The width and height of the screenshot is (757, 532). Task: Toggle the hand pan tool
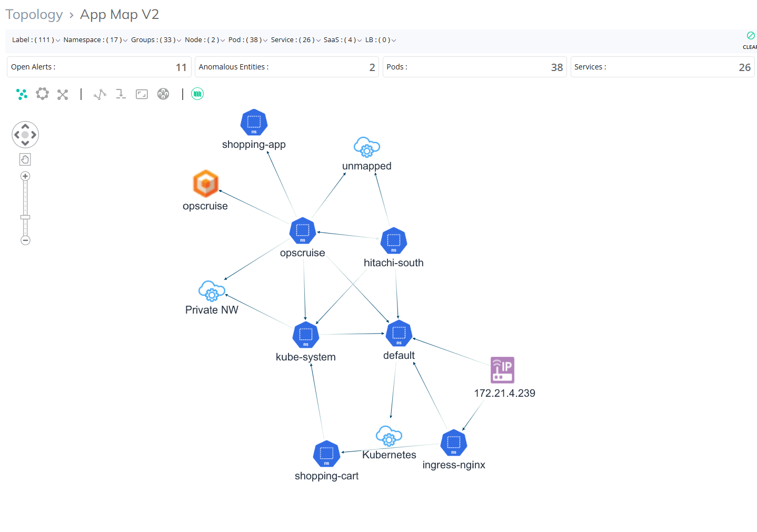pos(25,159)
